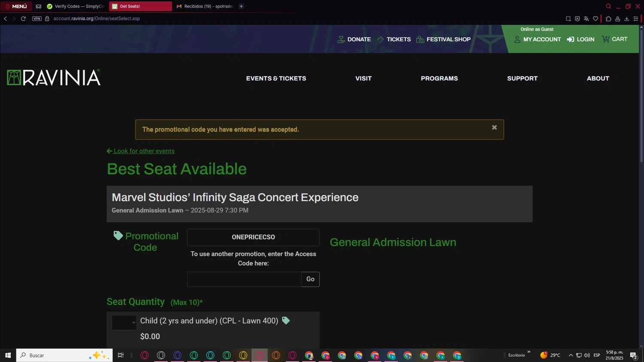Click the VPN badge in address bar

point(37,18)
